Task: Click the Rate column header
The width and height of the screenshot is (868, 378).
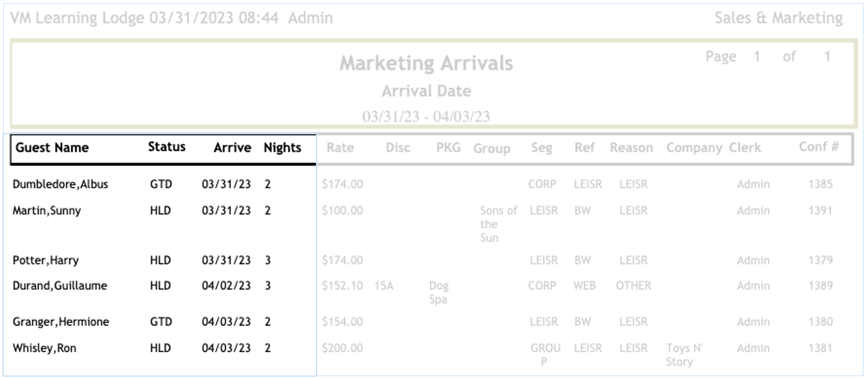Action: click(340, 148)
